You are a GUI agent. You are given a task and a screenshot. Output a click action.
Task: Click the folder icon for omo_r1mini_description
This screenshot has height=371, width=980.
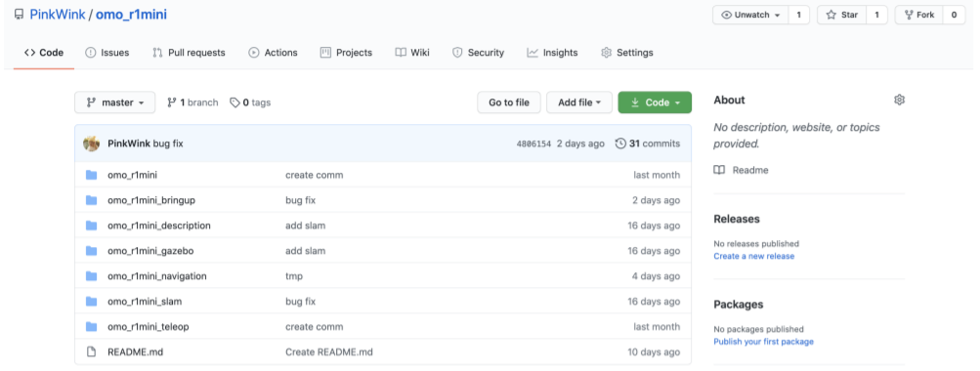pyautogui.click(x=91, y=226)
